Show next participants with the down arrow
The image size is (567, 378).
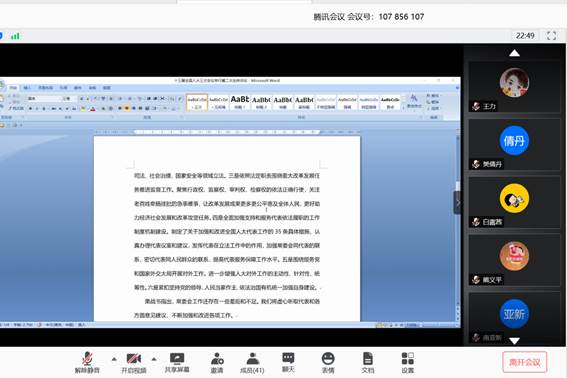pos(514,341)
